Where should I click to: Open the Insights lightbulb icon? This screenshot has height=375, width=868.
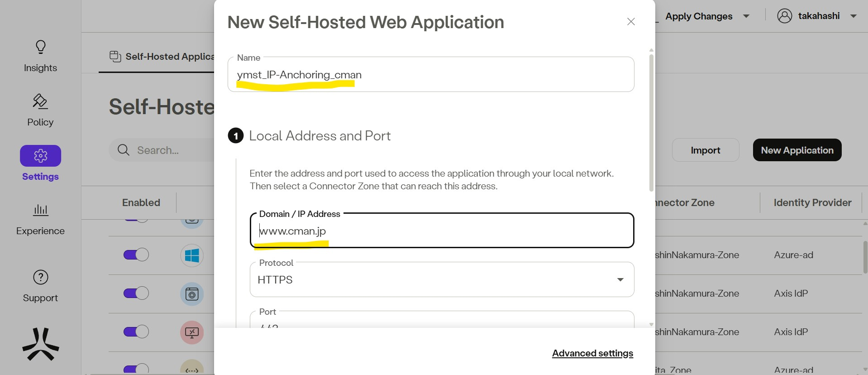(40, 47)
